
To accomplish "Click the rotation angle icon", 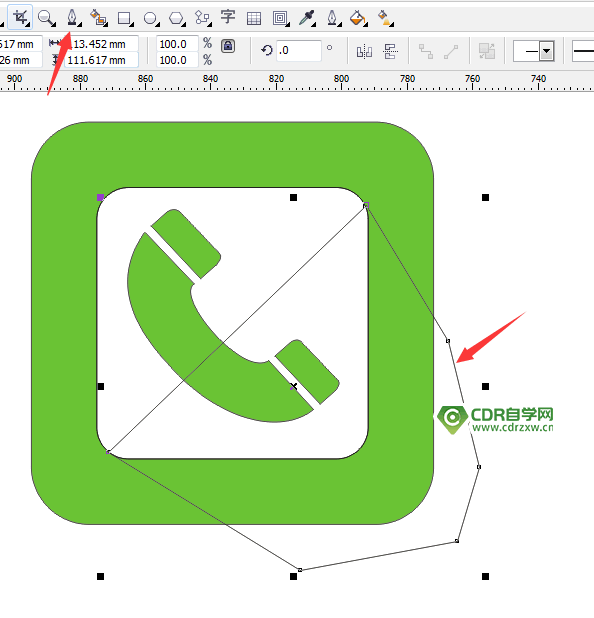I will click(267, 50).
